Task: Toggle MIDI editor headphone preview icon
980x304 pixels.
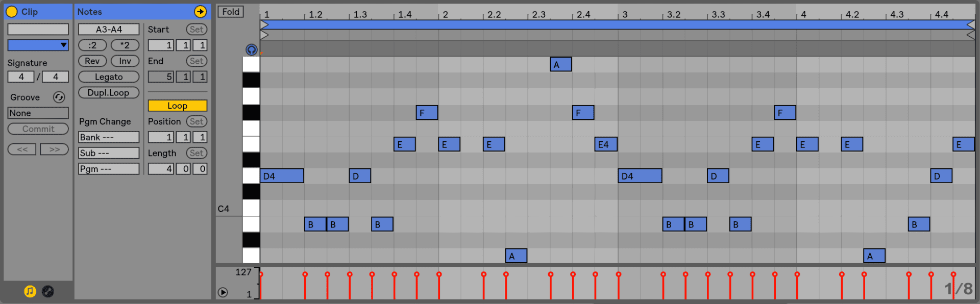Action: pyautogui.click(x=251, y=49)
